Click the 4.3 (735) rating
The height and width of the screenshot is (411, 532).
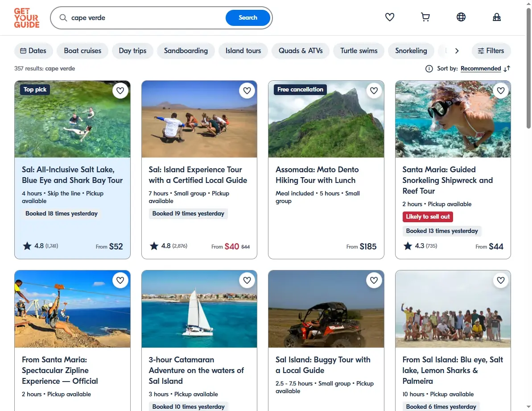coord(420,246)
